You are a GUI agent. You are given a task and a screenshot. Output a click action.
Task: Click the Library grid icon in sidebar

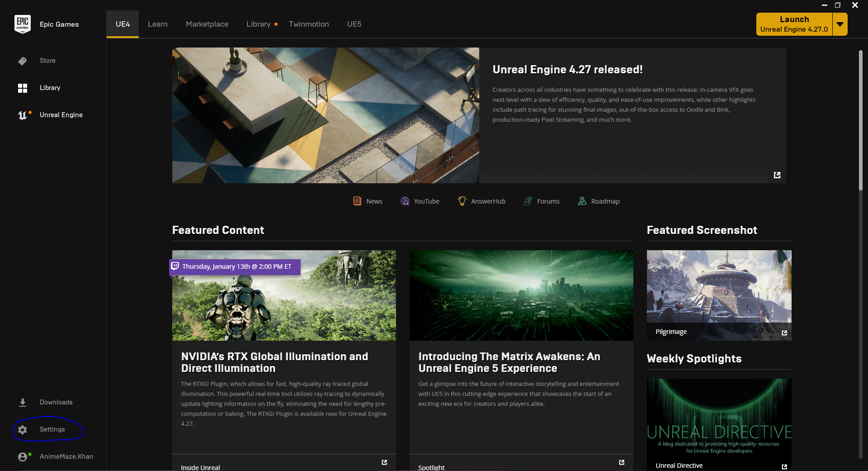point(23,88)
